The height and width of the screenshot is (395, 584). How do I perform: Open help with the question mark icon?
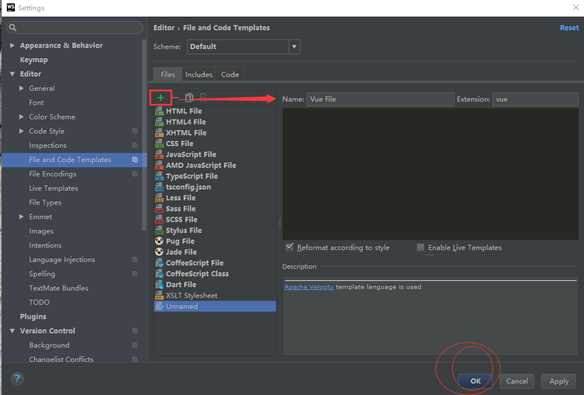tap(17, 379)
